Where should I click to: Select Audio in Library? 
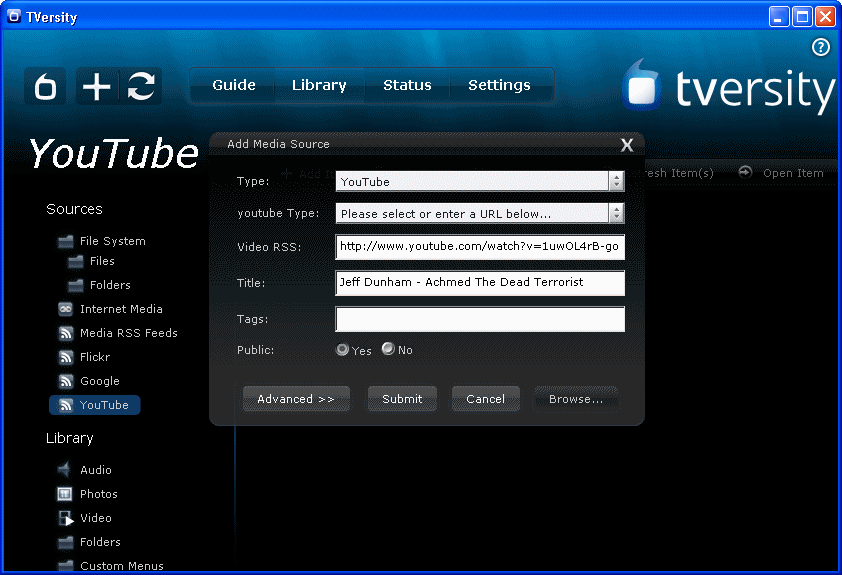(x=96, y=470)
